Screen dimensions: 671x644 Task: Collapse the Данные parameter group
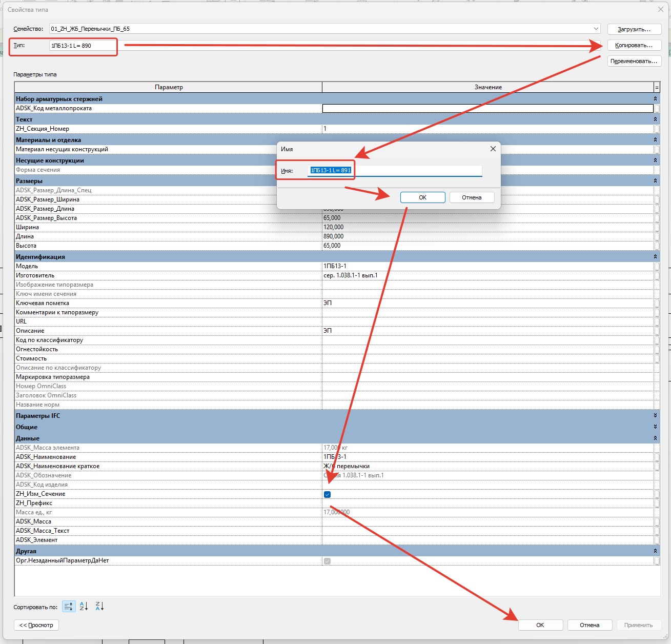[x=655, y=438]
